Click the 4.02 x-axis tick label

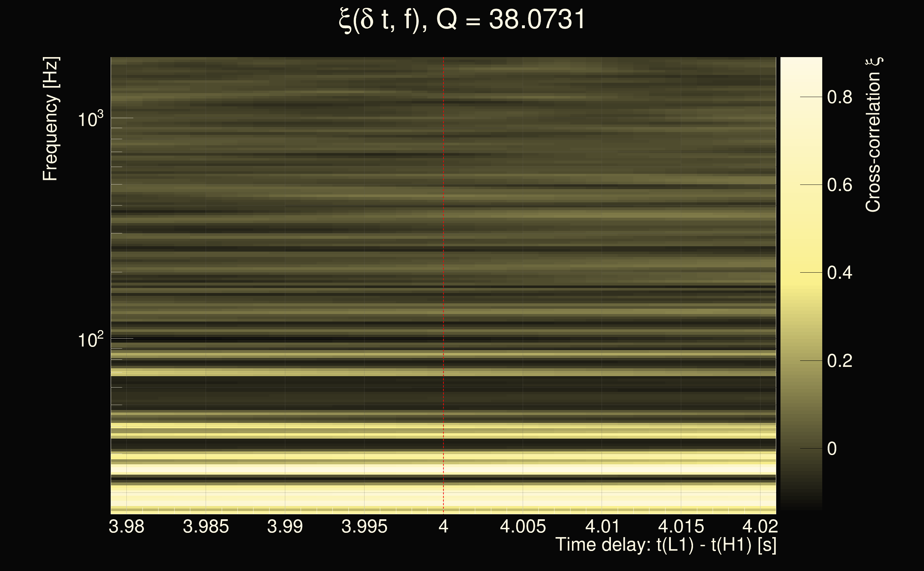[760, 526]
